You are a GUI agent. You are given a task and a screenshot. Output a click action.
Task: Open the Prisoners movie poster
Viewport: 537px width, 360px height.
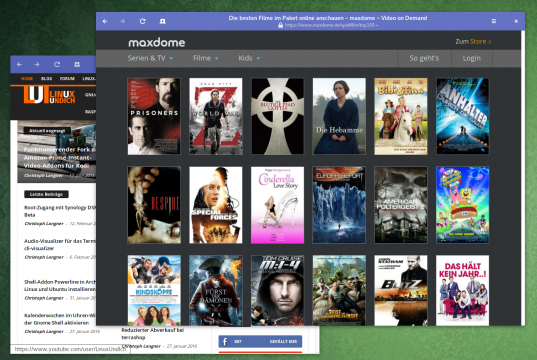pyautogui.click(x=154, y=116)
